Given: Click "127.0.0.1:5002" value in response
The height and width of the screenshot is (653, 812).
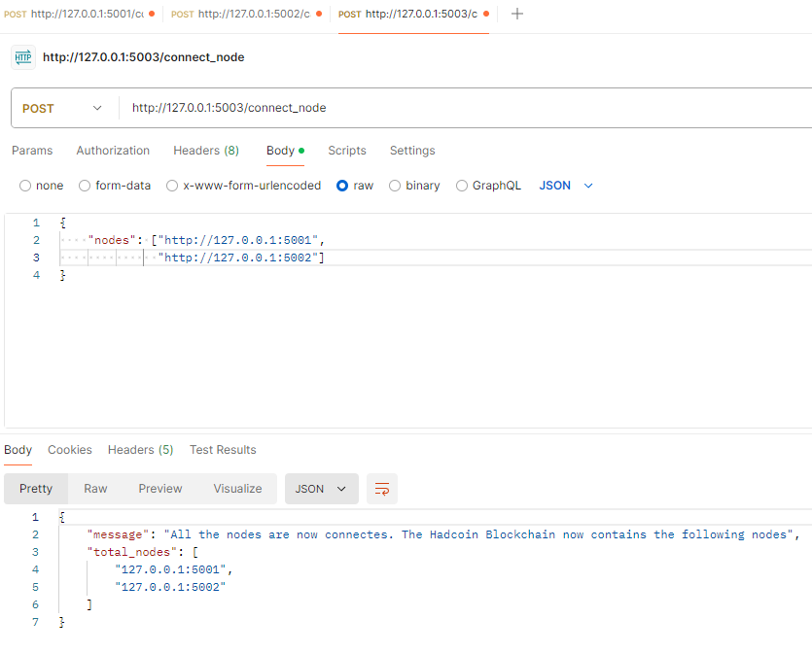Looking at the screenshot, I should click(170, 587).
